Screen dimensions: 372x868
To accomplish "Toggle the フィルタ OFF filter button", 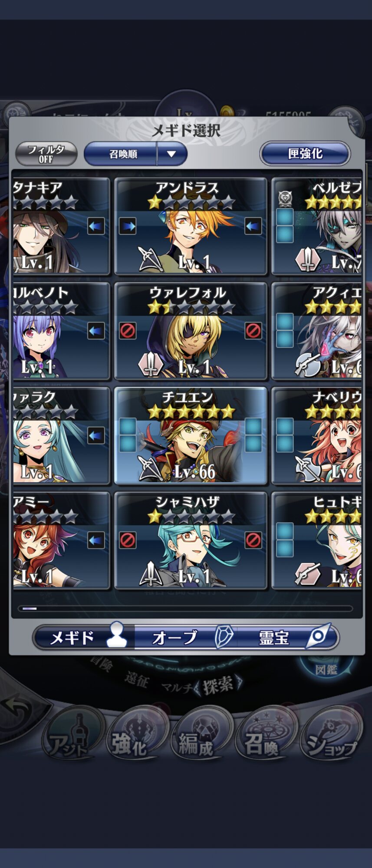I will [46, 154].
